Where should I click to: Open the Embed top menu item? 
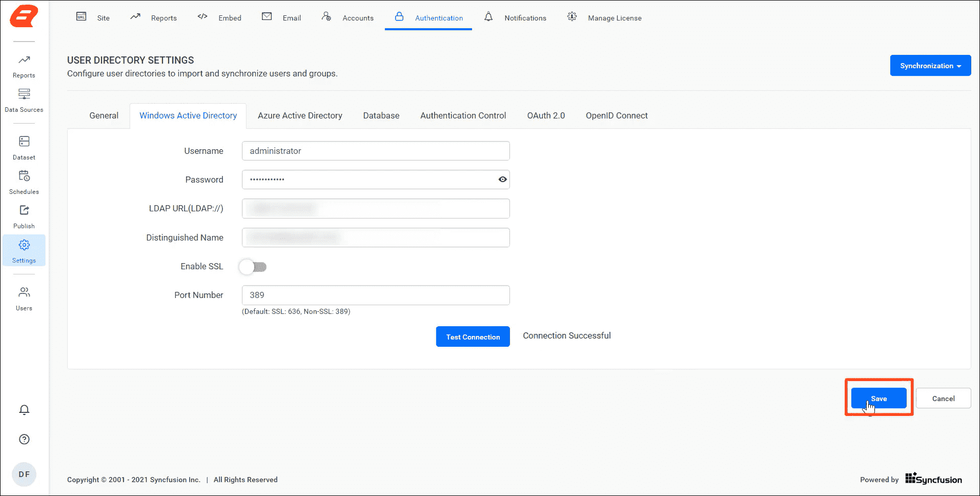(230, 18)
